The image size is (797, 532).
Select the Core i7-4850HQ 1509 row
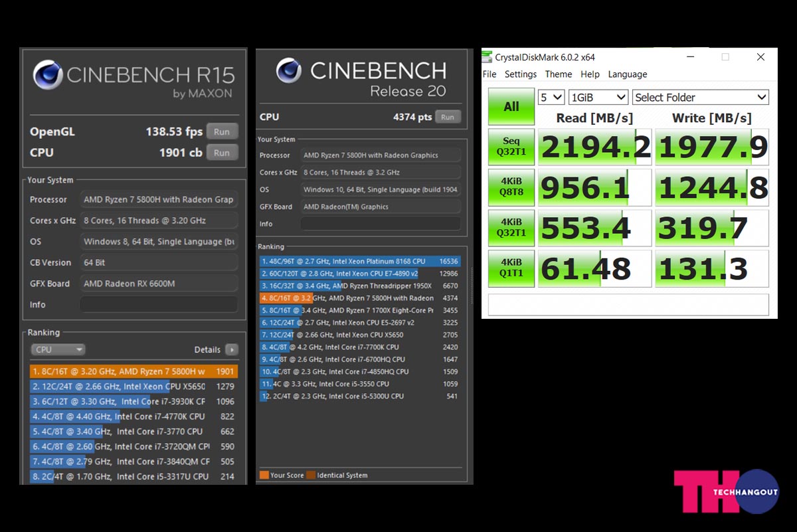coord(360,371)
